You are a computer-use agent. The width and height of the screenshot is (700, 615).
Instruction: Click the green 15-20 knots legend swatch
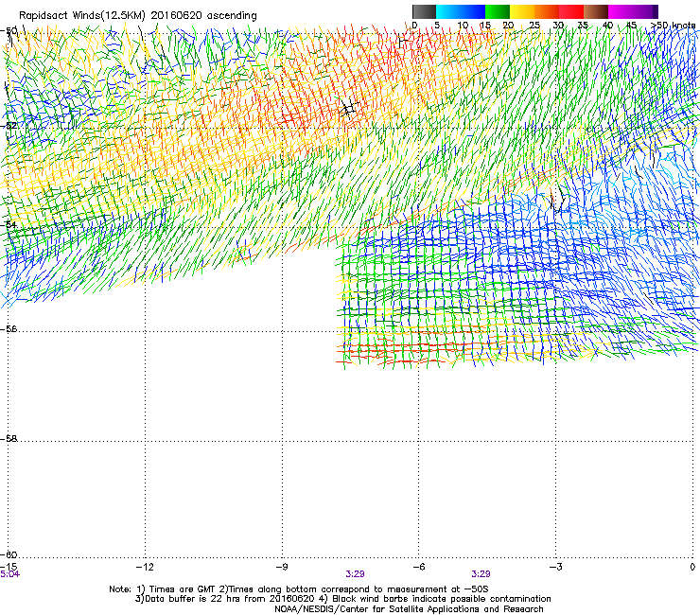point(498,11)
